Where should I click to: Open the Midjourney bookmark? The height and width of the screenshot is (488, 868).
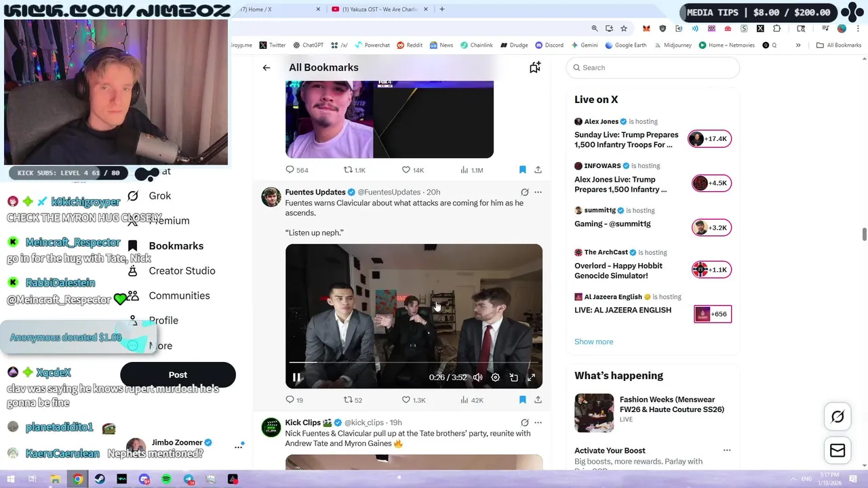coord(673,45)
